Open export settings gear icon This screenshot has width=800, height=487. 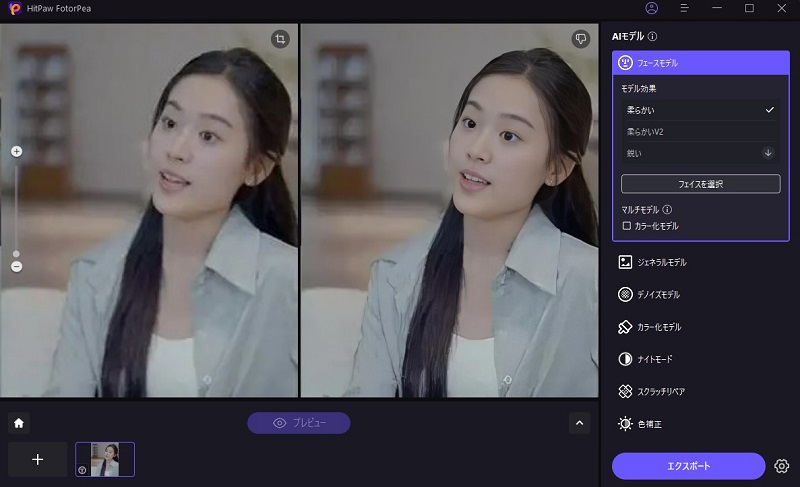point(781,466)
